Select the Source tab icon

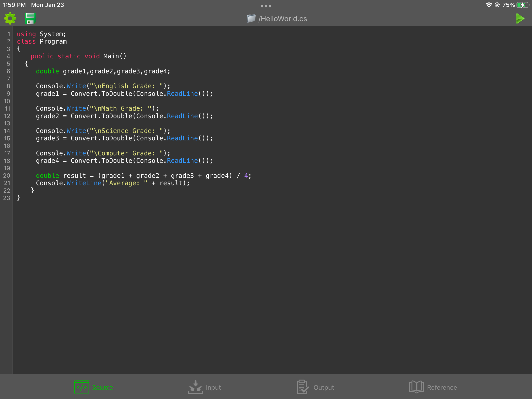[82, 387]
